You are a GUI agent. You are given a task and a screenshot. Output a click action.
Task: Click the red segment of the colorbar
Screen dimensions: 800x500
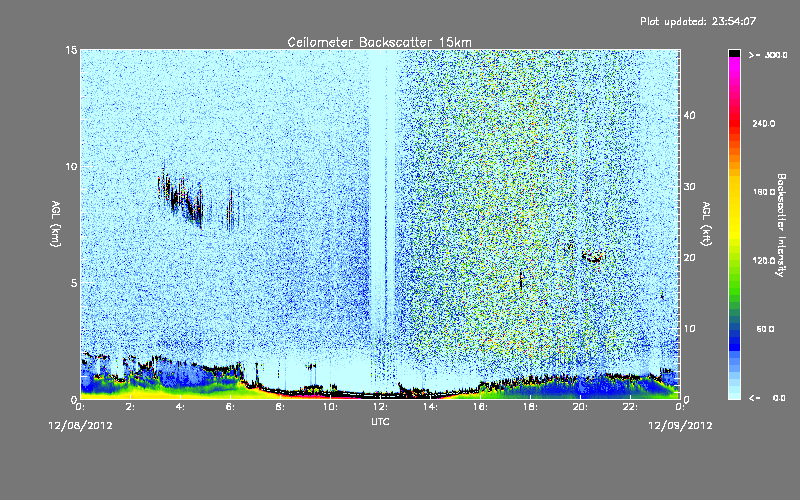[x=734, y=125]
